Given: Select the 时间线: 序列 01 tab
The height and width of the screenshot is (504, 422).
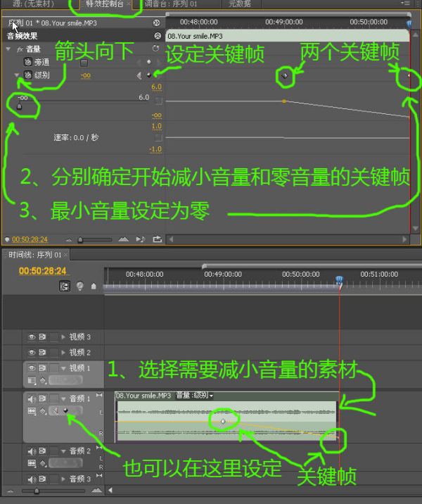Looking at the screenshot, I should [34, 255].
